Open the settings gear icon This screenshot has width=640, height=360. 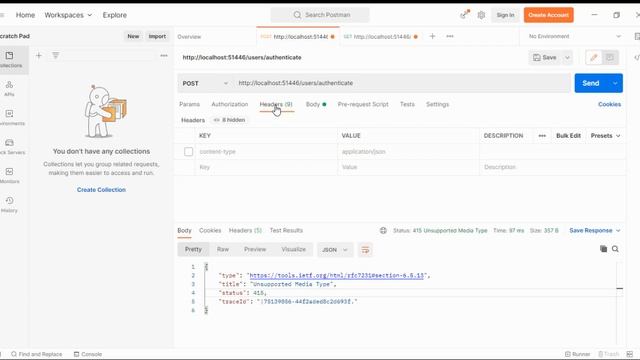pos(481,15)
